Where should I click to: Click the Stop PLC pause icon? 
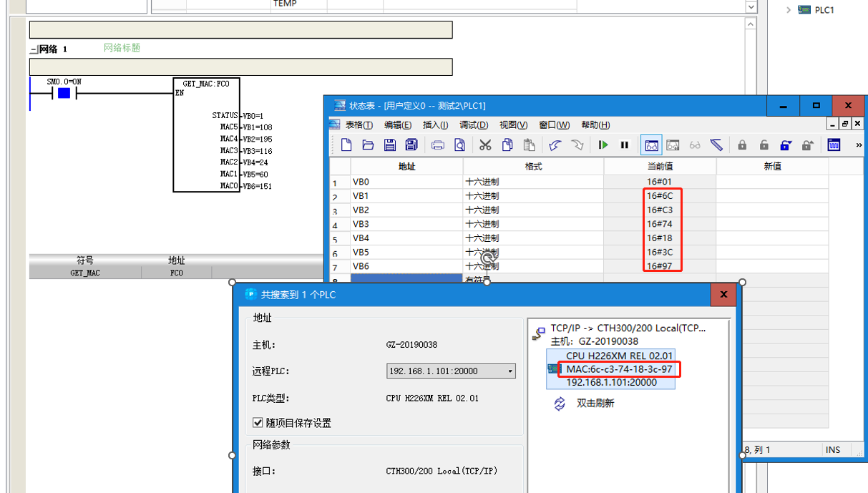(625, 145)
